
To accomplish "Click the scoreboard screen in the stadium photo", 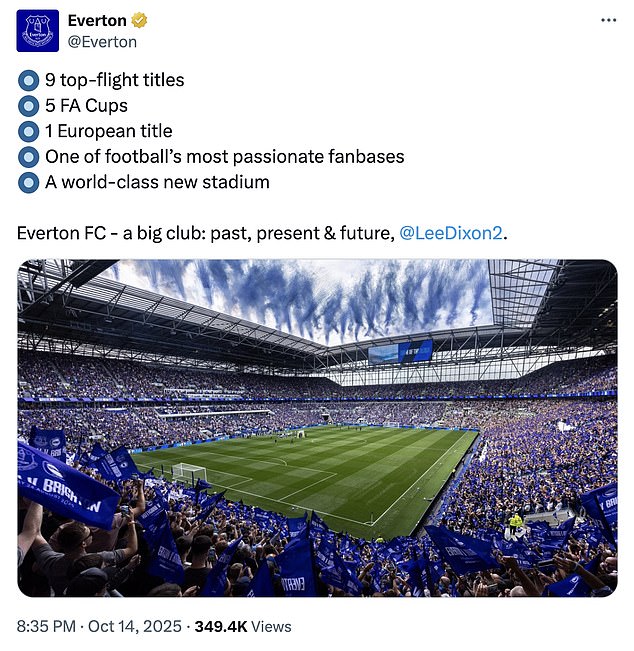I will pos(400,352).
